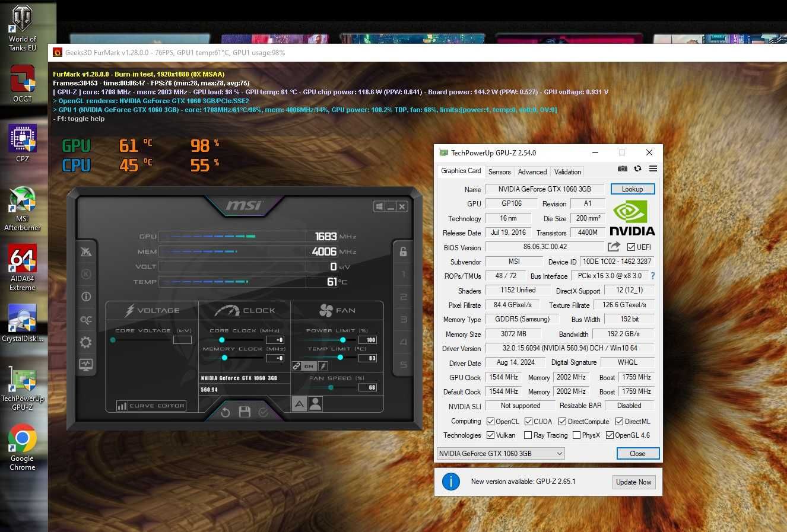Screen dimensions: 787x532
Task: Toggle the ON button under Temp Limit
Action: pyautogui.click(x=309, y=367)
